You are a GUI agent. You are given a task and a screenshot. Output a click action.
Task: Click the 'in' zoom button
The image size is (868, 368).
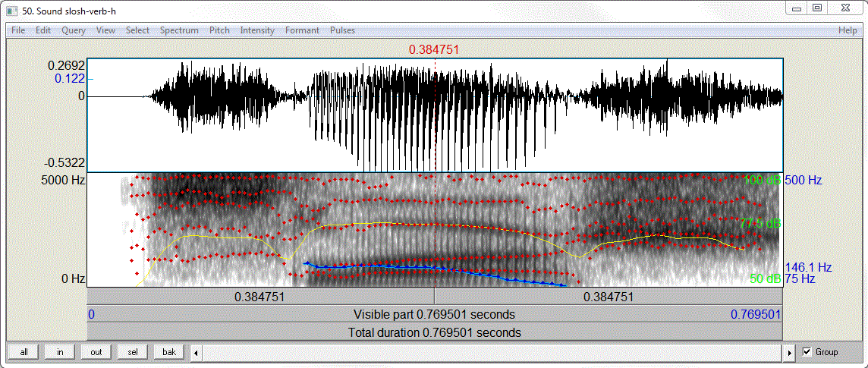point(60,352)
